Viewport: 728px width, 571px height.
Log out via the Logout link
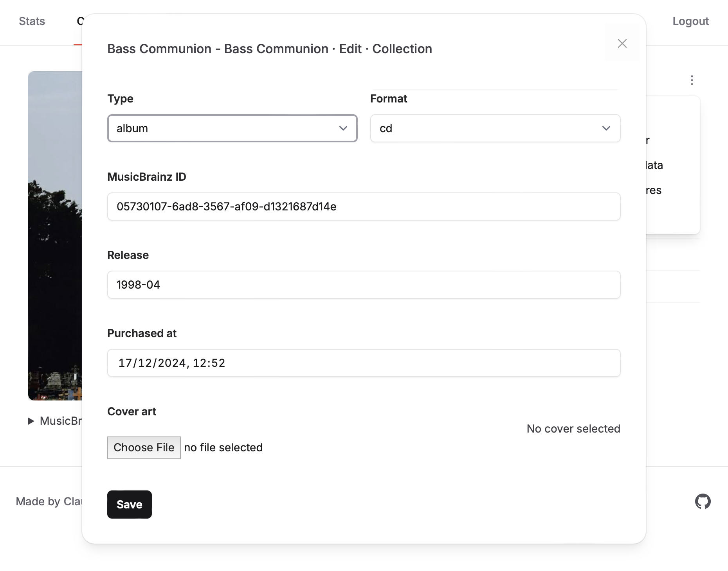pos(690,21)
